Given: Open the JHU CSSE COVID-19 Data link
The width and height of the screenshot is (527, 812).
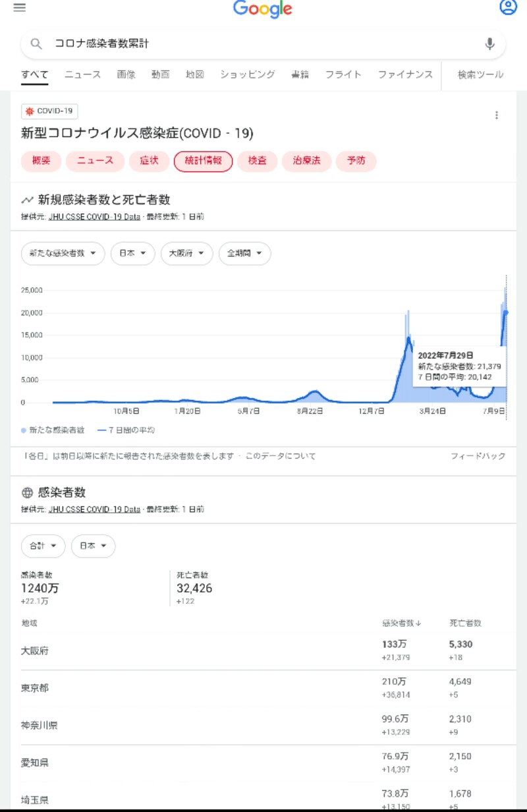Looking at the screenshot, I should [x=94, y=216].
